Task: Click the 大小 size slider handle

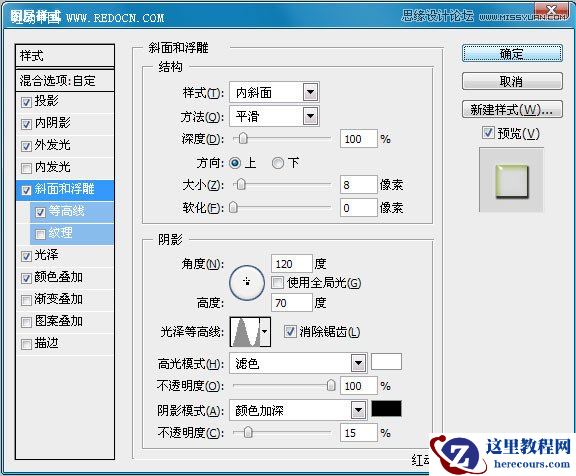Action: [x=241, y=184]
